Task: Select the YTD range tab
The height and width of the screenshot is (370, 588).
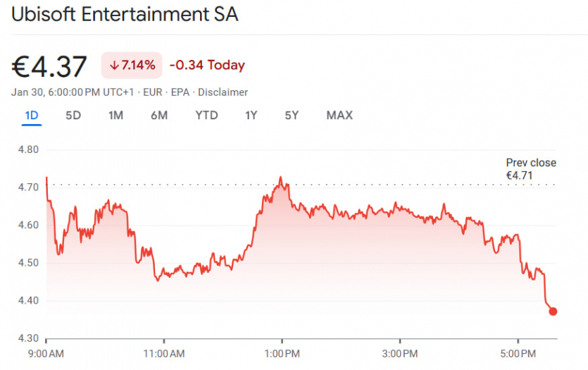Action: tap(206, 116)
